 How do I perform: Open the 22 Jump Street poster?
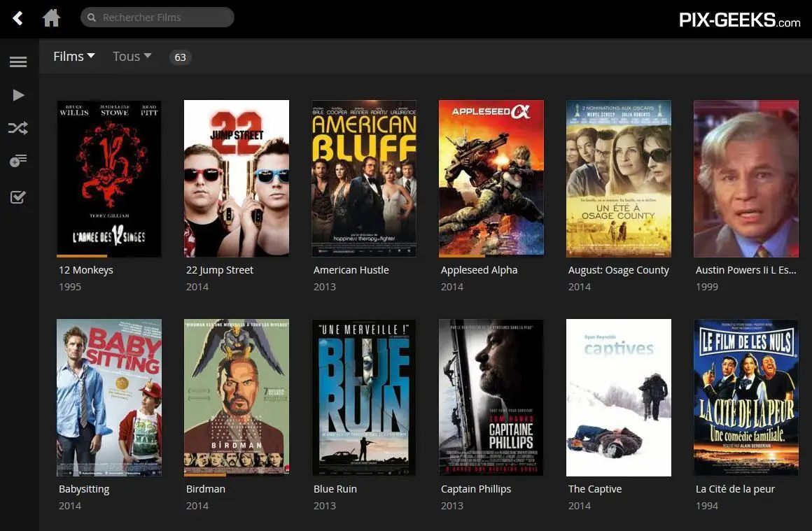point(237,178)
